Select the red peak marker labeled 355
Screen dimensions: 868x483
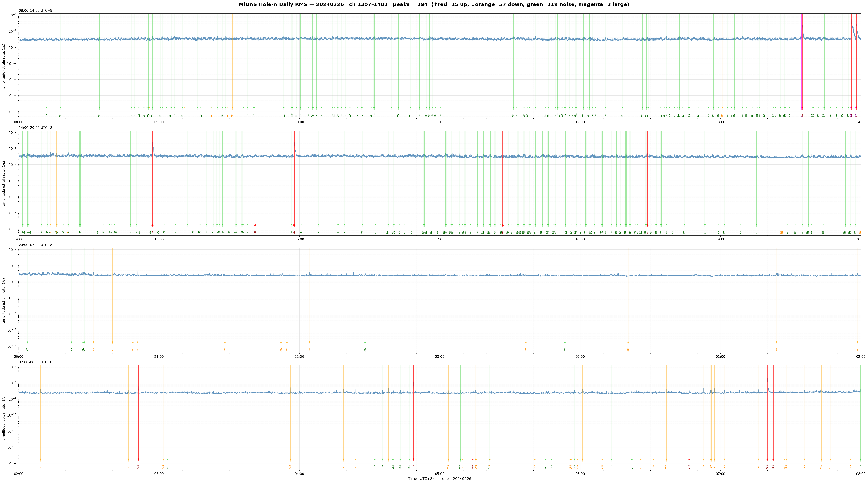point(413,459)
